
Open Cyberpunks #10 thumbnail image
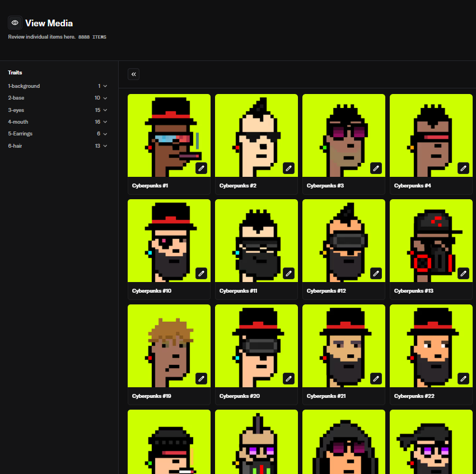169,241
